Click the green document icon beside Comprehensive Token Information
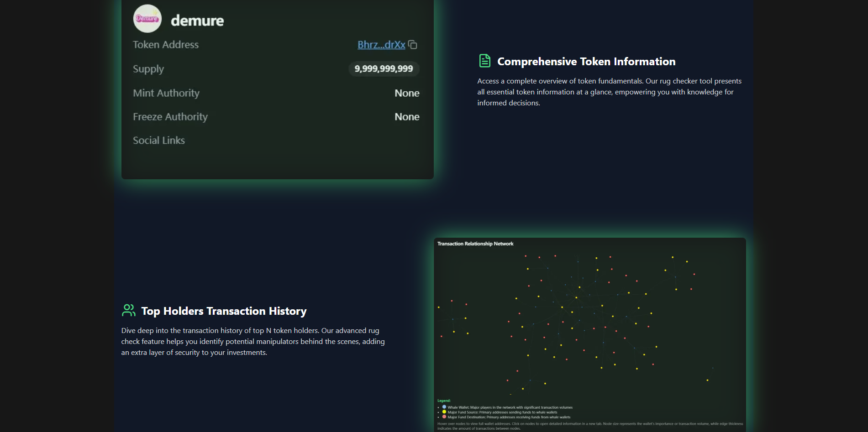The height and width of the screenshot is (432, 868). pyautogui.click(x=484, y=61)
